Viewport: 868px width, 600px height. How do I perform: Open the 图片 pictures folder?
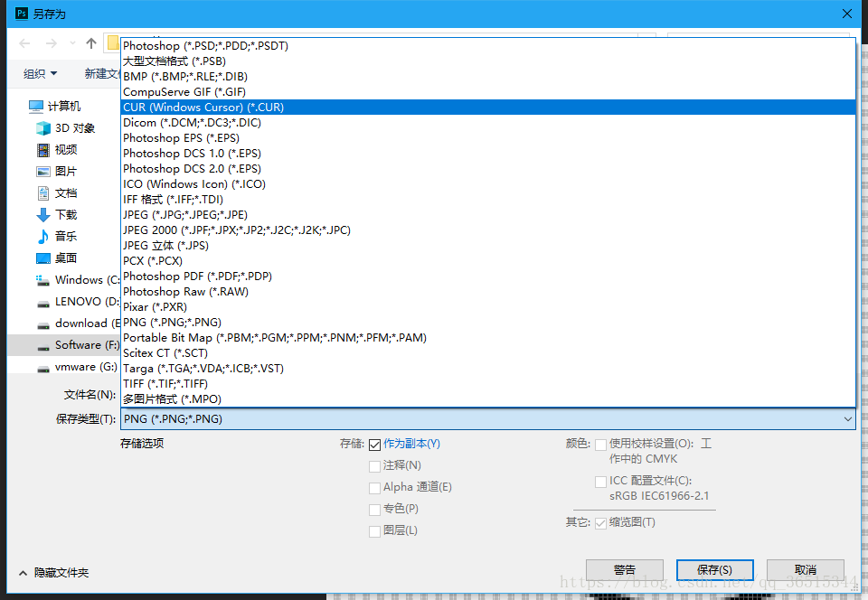point(56,172)
